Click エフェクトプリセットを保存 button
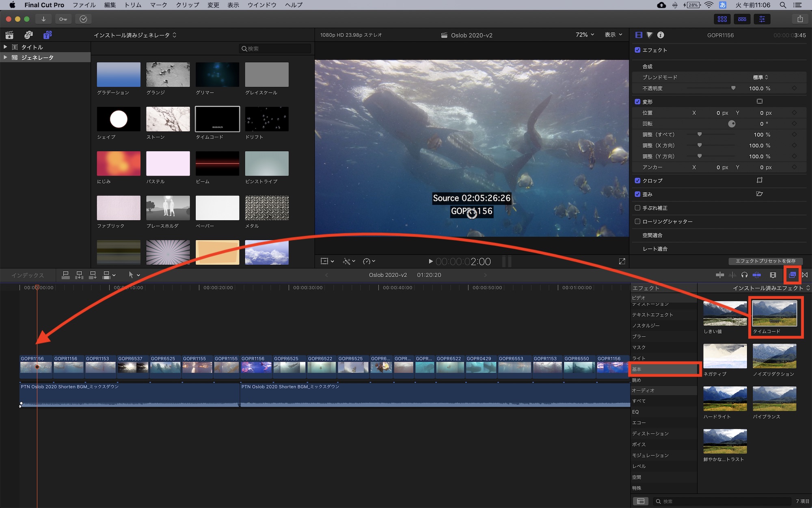 point(765,261)
